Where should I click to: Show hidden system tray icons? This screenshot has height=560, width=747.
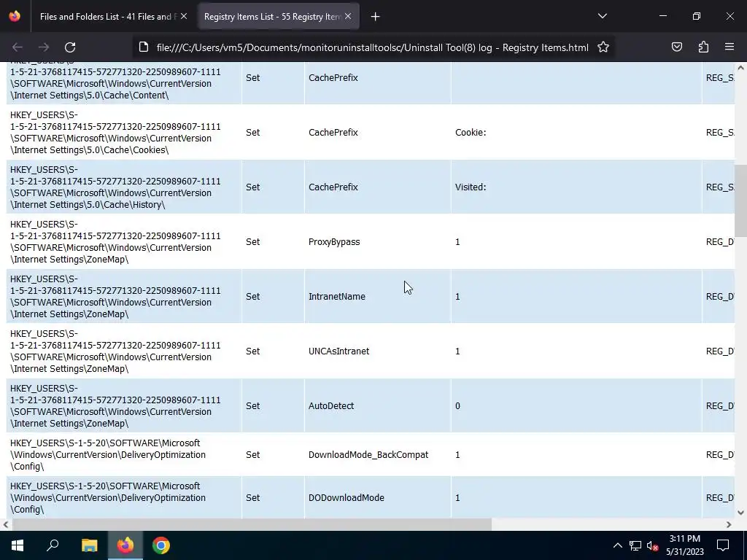pos(617,545)
